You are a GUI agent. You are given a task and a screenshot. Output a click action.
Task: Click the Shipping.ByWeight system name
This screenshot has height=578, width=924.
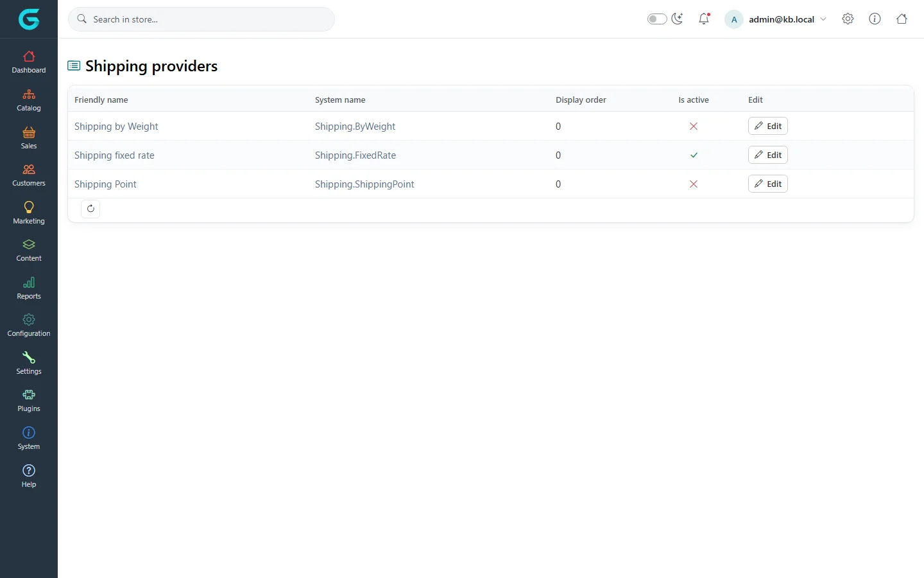355,127
